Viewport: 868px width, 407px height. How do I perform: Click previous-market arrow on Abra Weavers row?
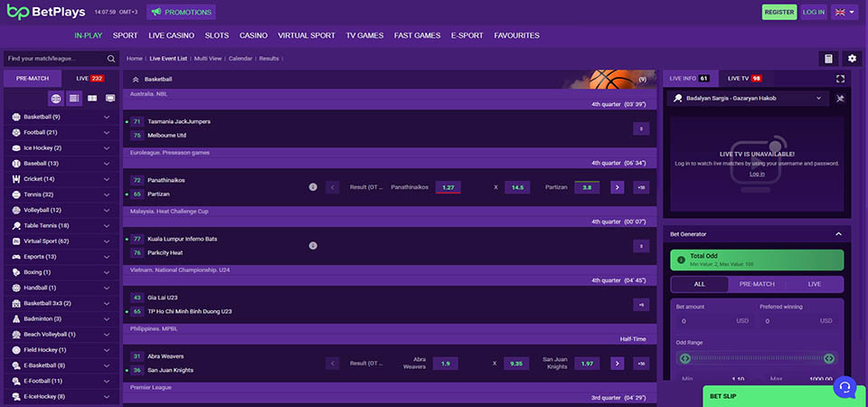333,364
